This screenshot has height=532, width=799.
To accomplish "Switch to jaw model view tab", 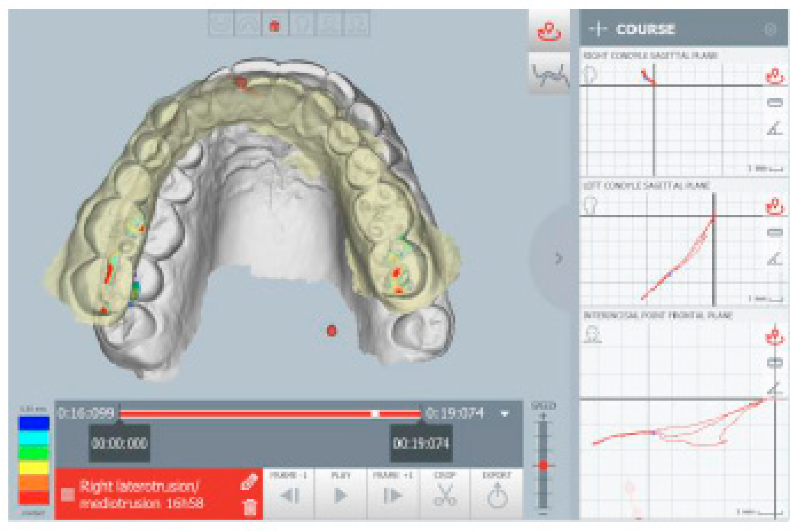I will pos(549,31).
